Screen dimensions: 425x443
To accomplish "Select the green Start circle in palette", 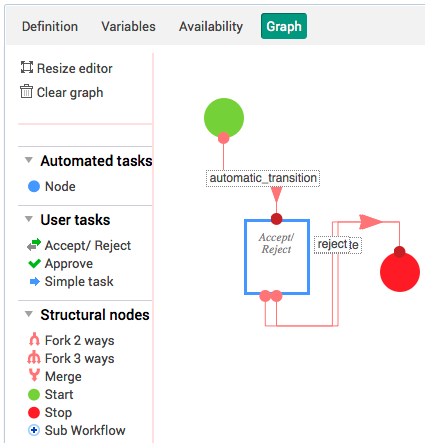I will [34, 394].
